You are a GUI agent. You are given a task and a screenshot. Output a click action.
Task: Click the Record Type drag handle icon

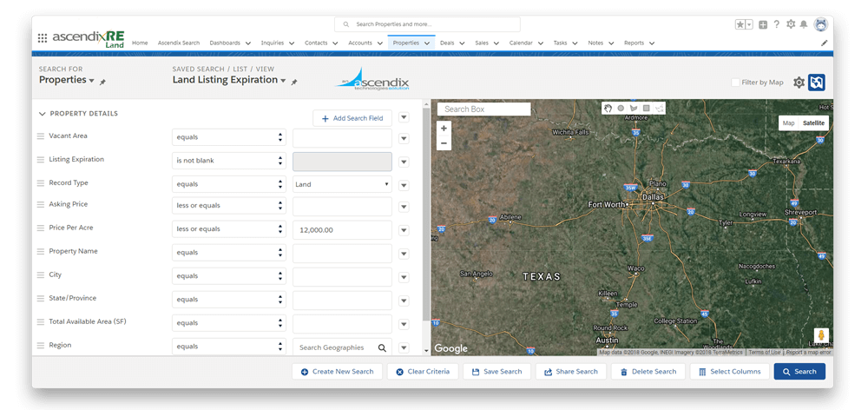[x=41, y=183]
